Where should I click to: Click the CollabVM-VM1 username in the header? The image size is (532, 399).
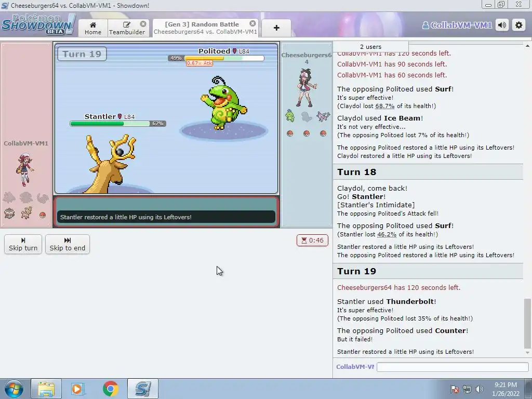pyautogui.click(x=457, y=25)
